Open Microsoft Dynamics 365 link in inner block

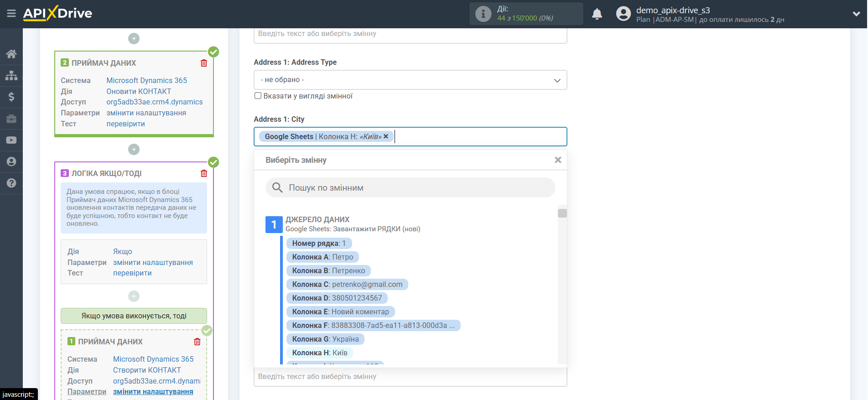point(153,359)
